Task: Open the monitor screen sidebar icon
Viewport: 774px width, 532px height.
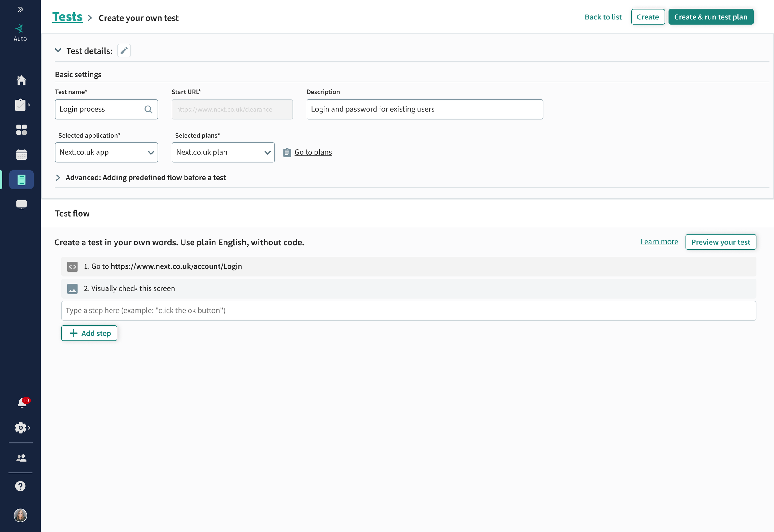Action: (21, 204)
